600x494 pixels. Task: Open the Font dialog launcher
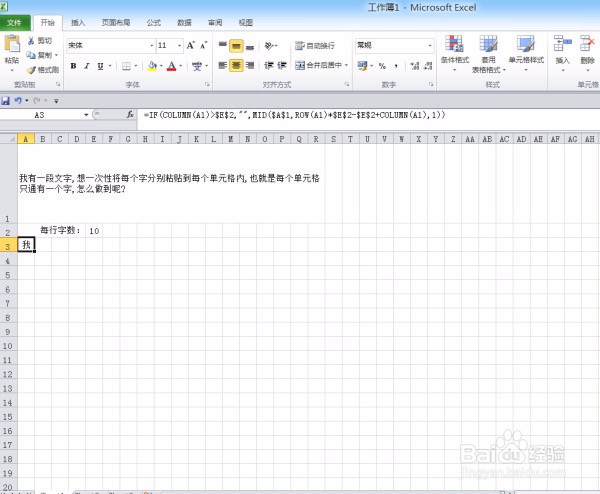click(207, 84)
